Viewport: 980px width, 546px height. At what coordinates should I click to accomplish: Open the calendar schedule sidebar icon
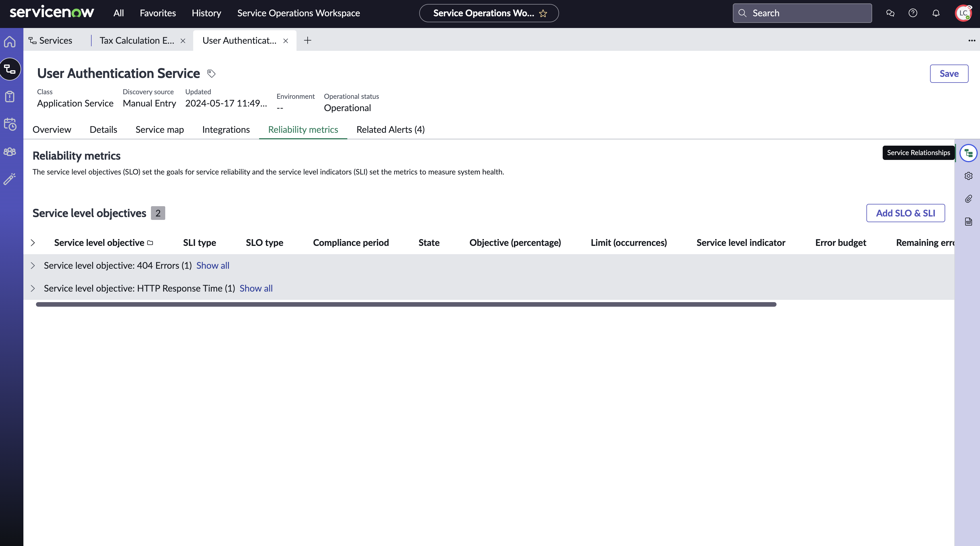pos(10,124)
